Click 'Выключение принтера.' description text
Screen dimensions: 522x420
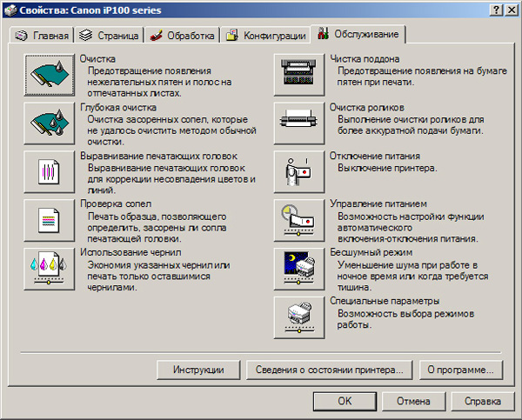[x=387, y=168]
